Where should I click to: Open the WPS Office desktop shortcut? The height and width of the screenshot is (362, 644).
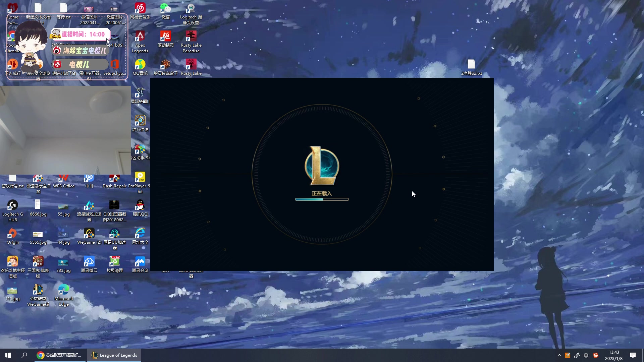point(64,181)
